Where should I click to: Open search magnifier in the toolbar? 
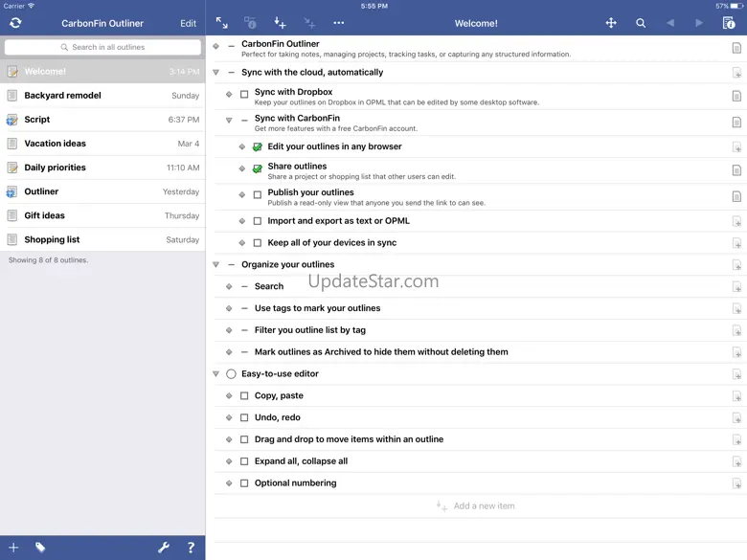point(641,23)
